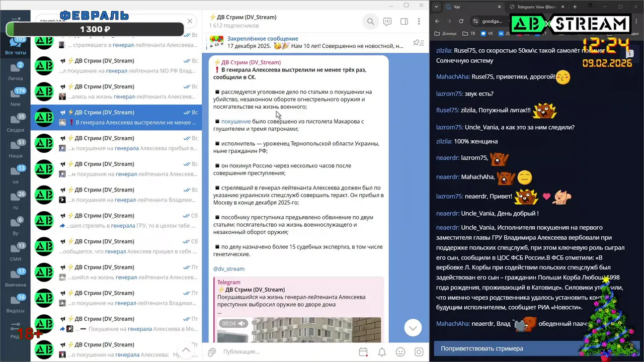View site info icon in address bar
Viewport: 644px width, 362px height.
coord(475,21)
